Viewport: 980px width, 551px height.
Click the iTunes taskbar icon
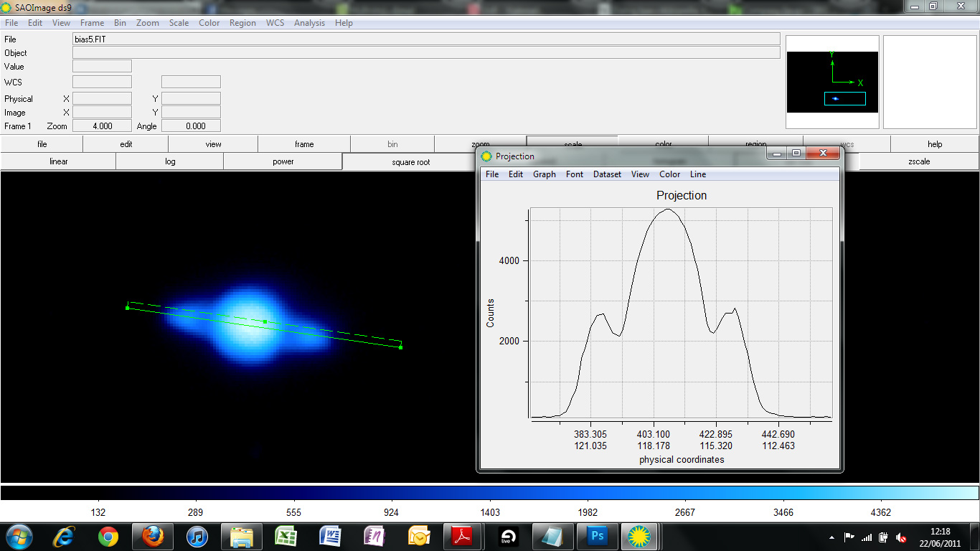[197, 536]
